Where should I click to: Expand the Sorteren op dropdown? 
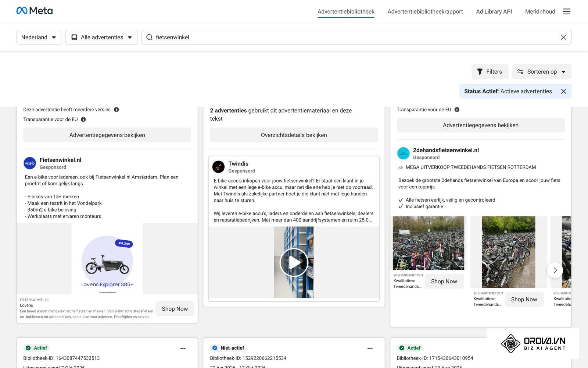click(542, 72)
